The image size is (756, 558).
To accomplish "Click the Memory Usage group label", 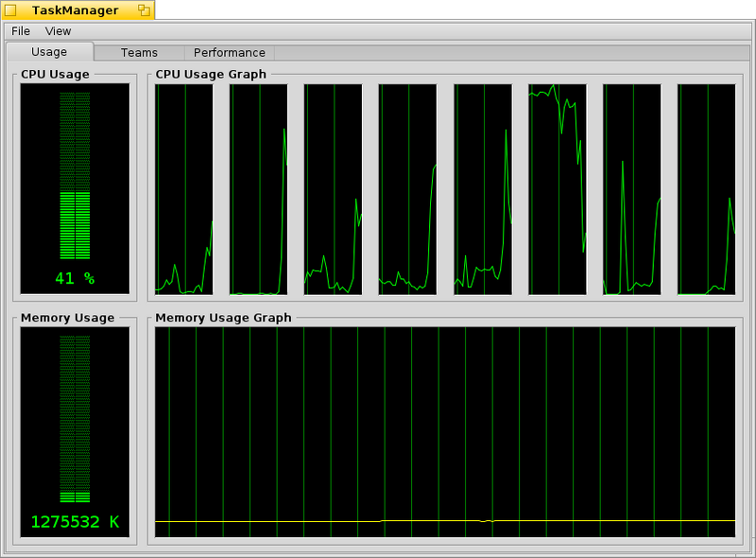I will point(67,318).
